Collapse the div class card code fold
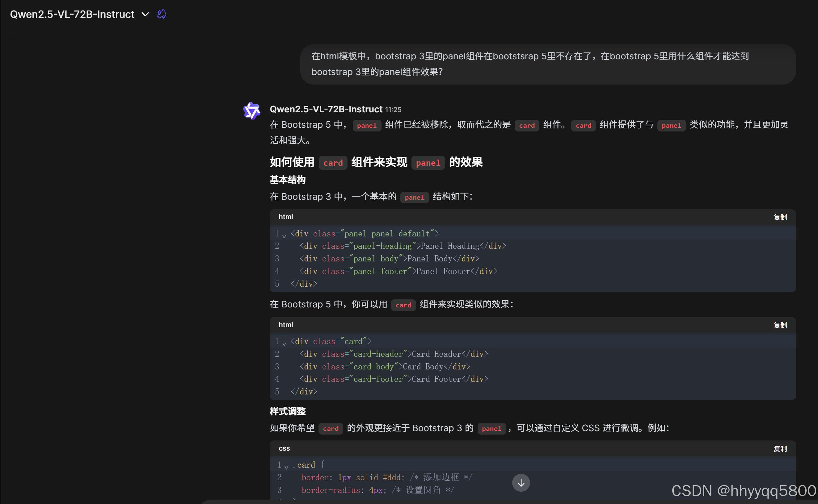 coord(284,344)
